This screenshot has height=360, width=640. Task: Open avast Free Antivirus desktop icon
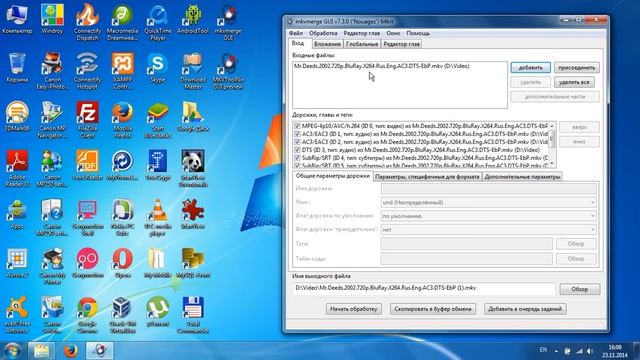coord(17,315)
